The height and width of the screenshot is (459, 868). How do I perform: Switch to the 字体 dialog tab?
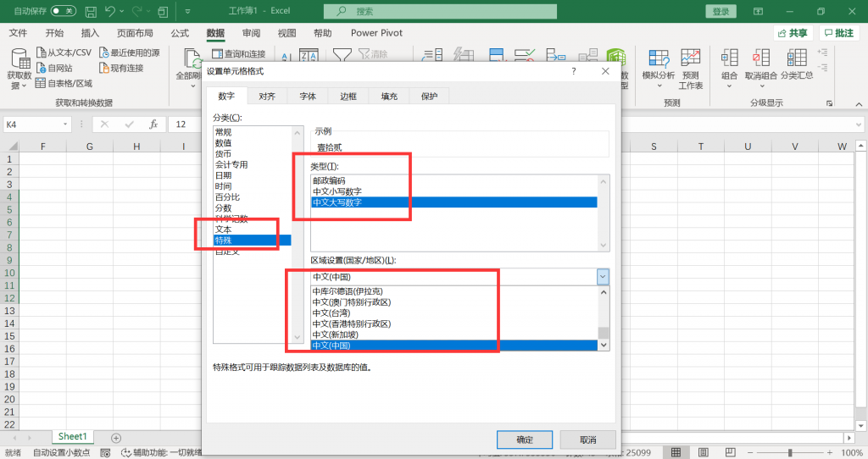(308, 97)
